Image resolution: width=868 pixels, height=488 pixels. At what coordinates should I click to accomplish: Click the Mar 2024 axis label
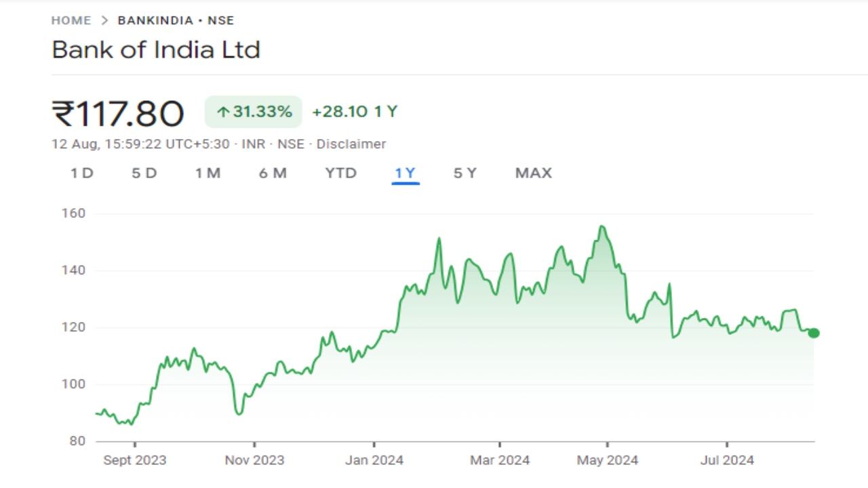point(500,460)
